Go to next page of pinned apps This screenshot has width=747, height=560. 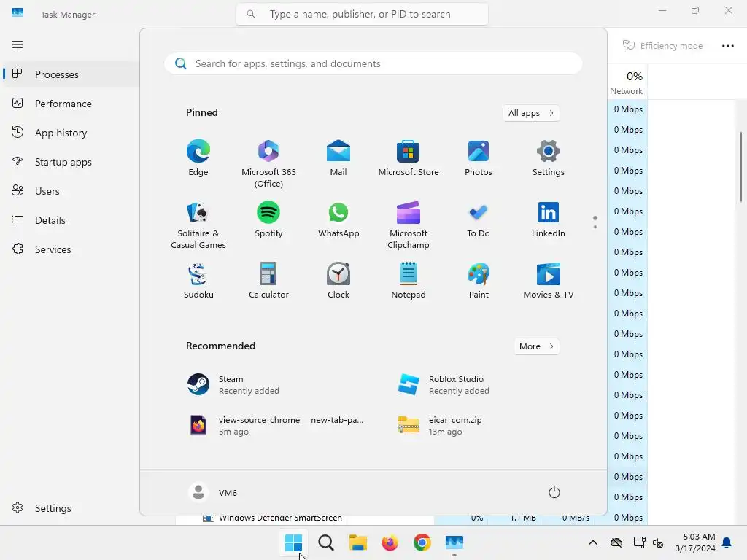point(595,227)
